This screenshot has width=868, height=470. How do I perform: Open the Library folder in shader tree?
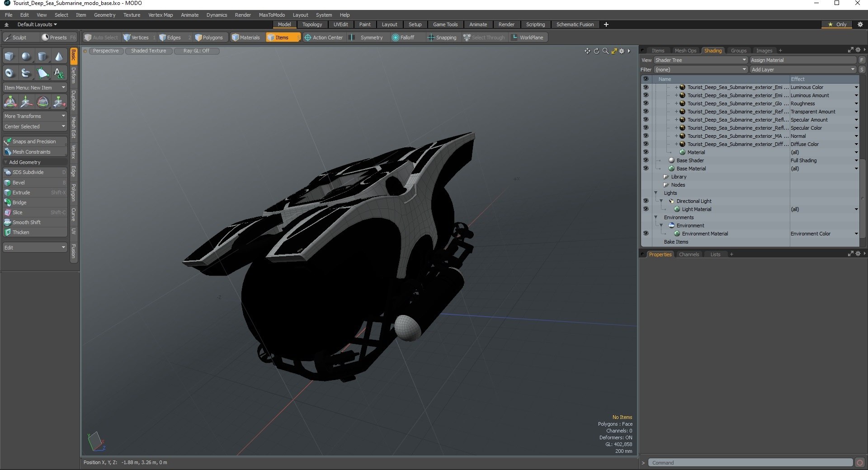pos(678,177)
